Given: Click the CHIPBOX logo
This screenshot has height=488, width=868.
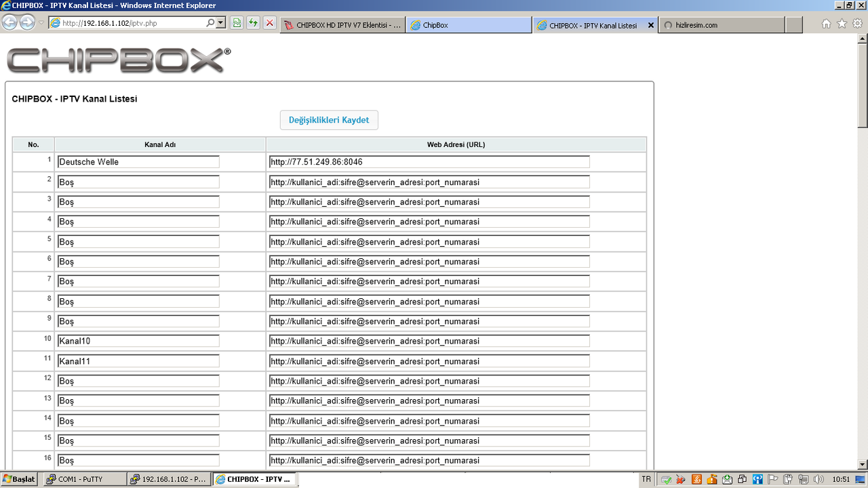Looking at the screenshot, I should [x=119, y=60].
